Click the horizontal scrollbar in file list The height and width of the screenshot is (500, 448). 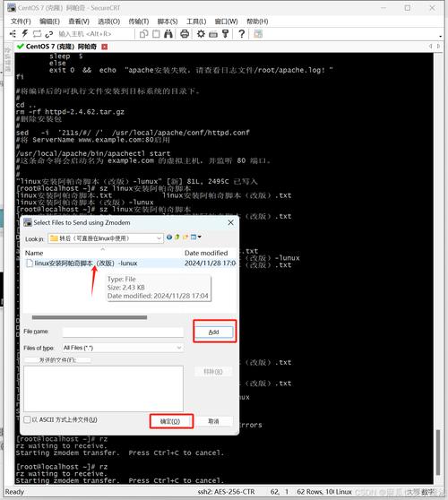click(x=90, y=317)
